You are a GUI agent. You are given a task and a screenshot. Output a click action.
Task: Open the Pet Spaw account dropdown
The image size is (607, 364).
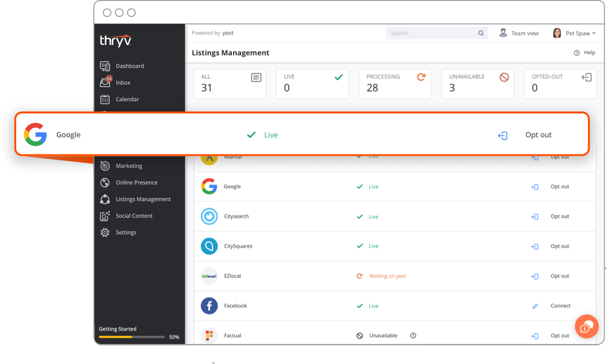(x=580, y=33)
